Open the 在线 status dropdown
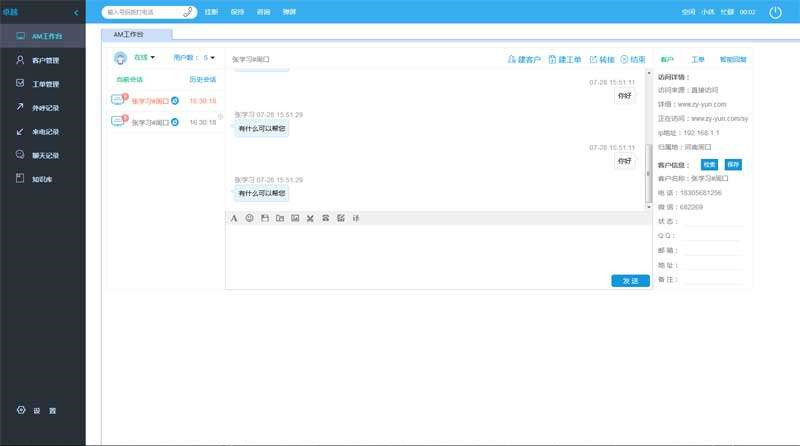 point(145,58)
